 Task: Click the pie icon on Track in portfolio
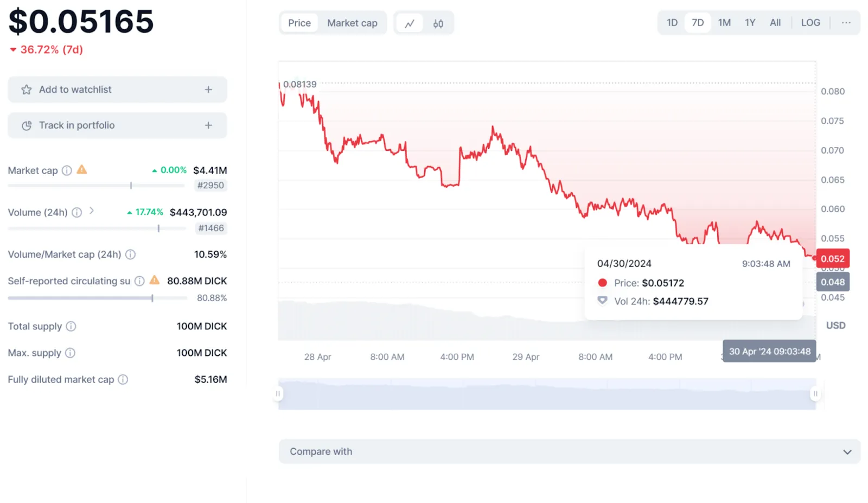click(x=27, y=125)
